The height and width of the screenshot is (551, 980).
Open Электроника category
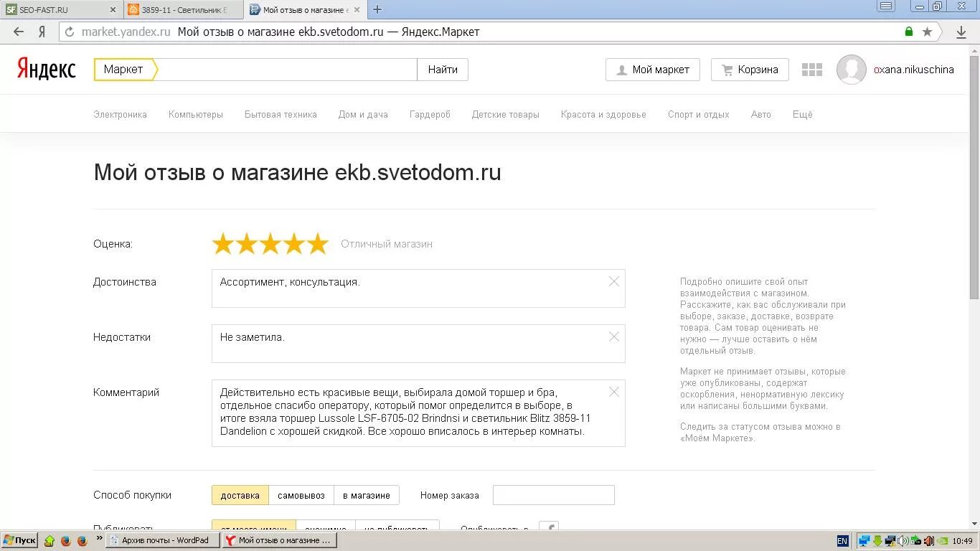click(x=120, y=115)
